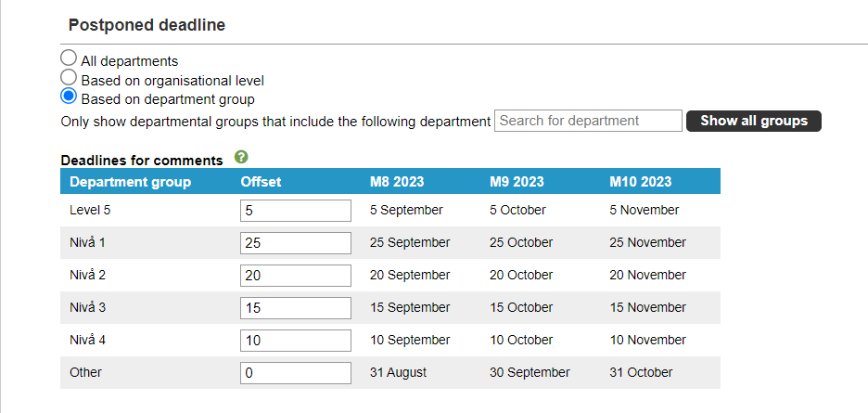Click the 31 August deadline cell
This screenshot has height=413, width=868.
398,372
